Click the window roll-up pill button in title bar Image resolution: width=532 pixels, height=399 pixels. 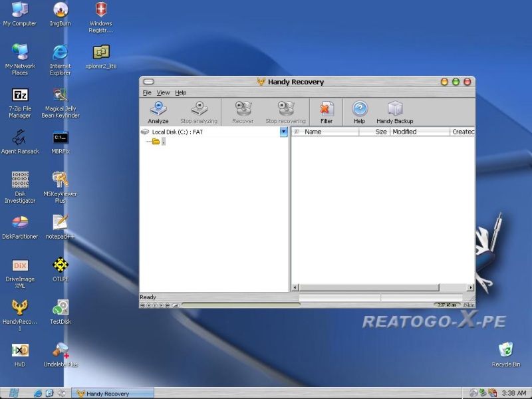tap(148, 81)
